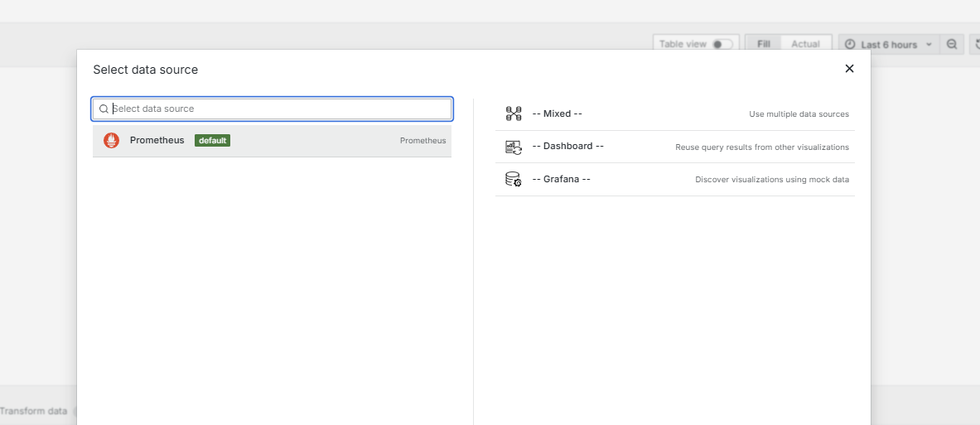Click the Mixed data source icon
Viewport: 980px width, 425px height.
pos(513,113)
